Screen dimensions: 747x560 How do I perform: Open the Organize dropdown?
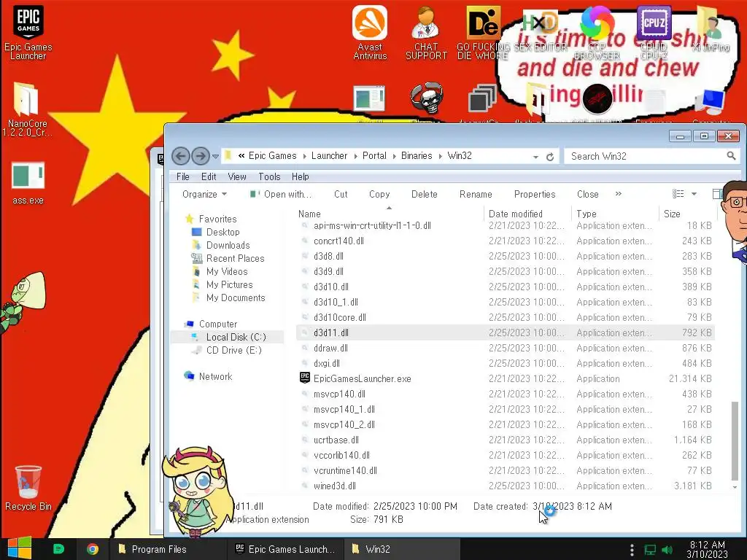(204, 194)
